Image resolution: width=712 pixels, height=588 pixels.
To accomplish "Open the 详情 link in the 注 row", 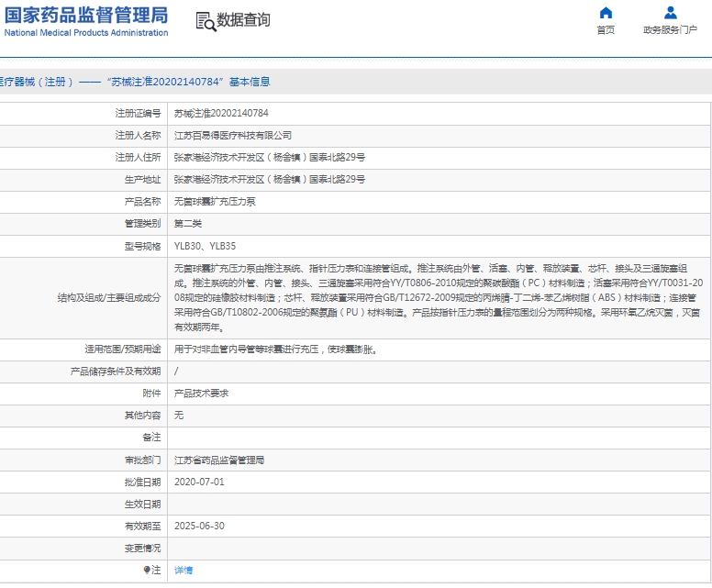I will pos(184,570).
